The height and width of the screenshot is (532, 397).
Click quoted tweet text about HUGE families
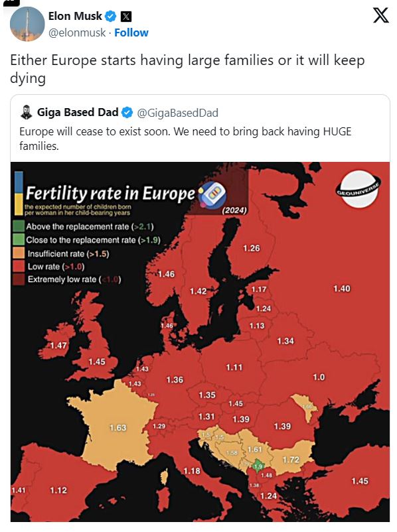click(x=185, y=139)
